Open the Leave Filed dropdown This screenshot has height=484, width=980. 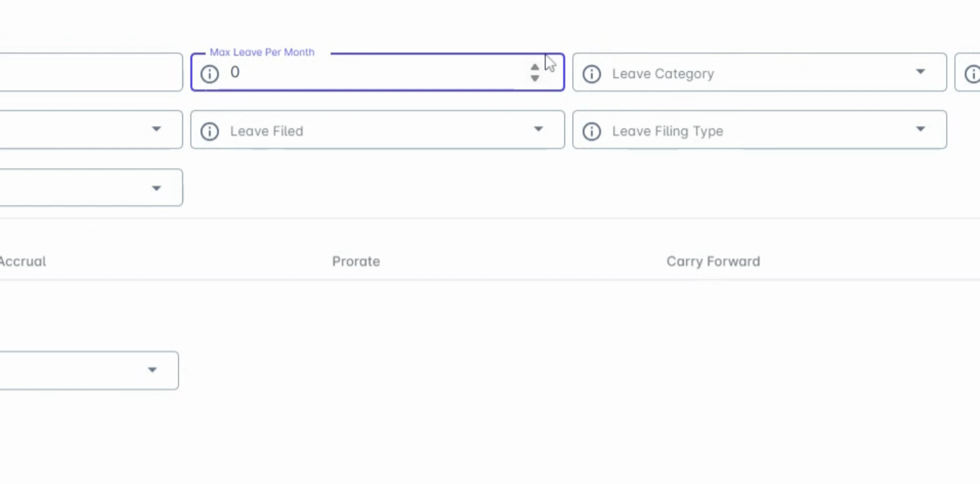[377, 130]
